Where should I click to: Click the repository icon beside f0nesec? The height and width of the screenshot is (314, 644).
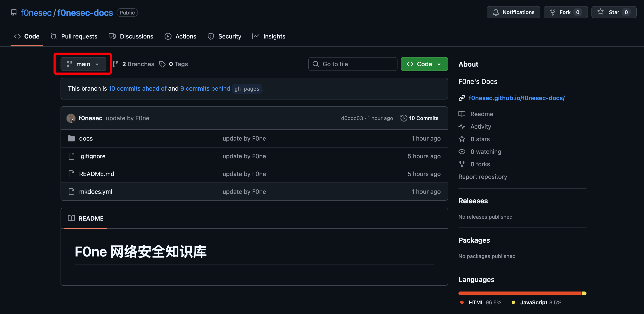[x=14, y=13]
